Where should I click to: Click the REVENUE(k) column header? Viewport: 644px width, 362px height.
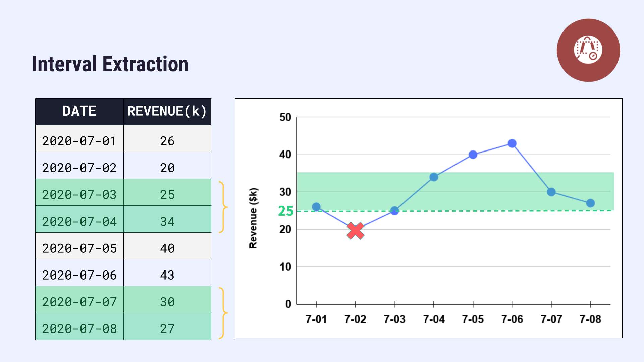click(x=167, y=111)
